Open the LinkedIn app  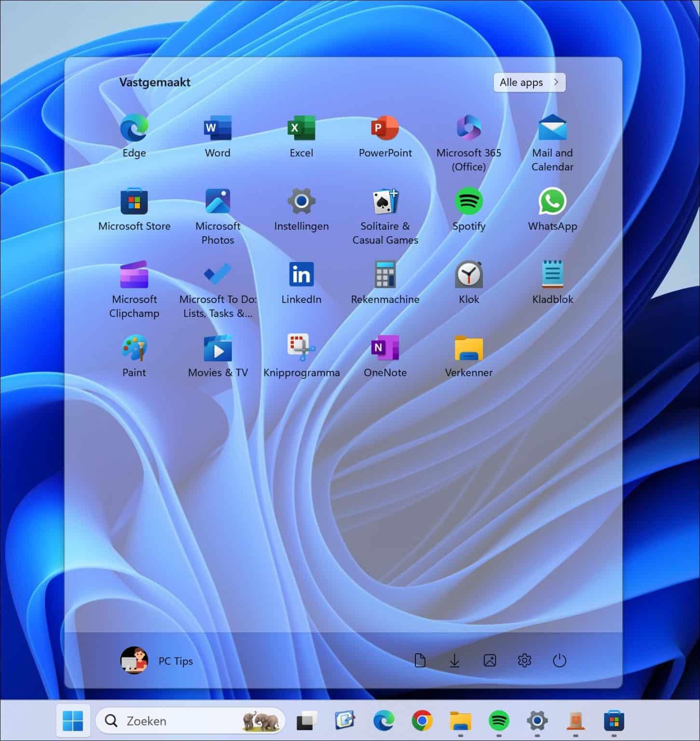302,275
